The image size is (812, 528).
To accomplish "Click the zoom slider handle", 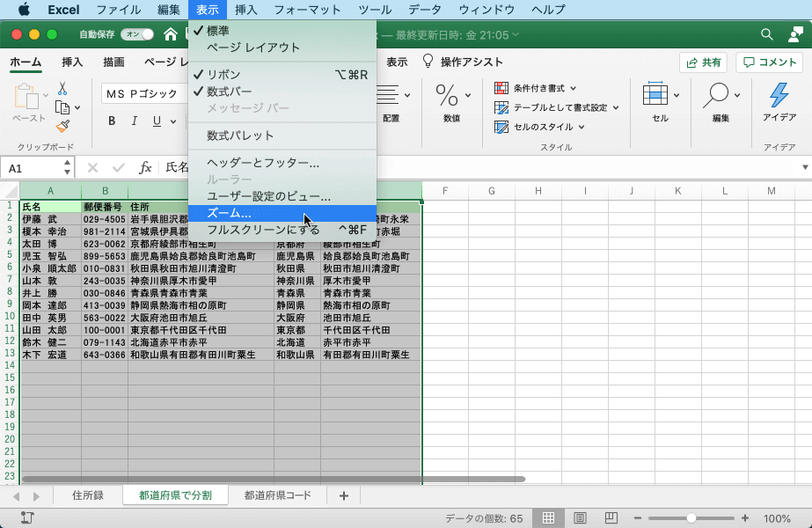I will tap(691, 518).
